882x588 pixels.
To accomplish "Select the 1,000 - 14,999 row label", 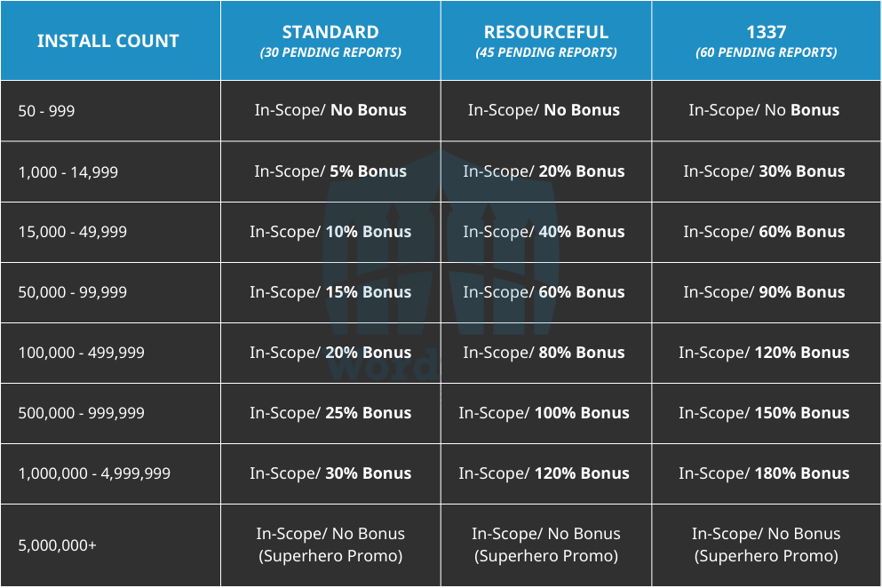I will [x=68, y=171].
